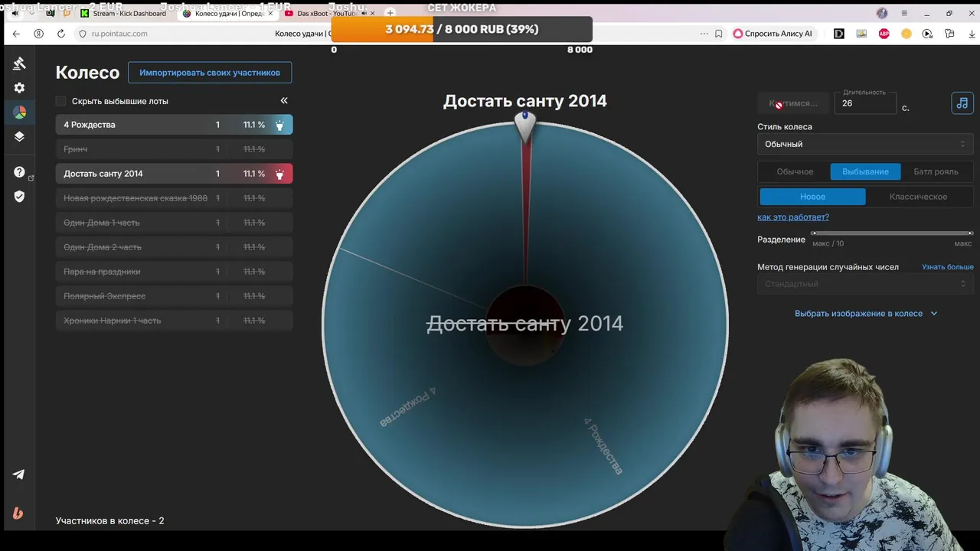Image resolution: width=980 pixels, height=551 pixels.
Task: Click the Крутимся spin button
Action: (x=793, y=103)
